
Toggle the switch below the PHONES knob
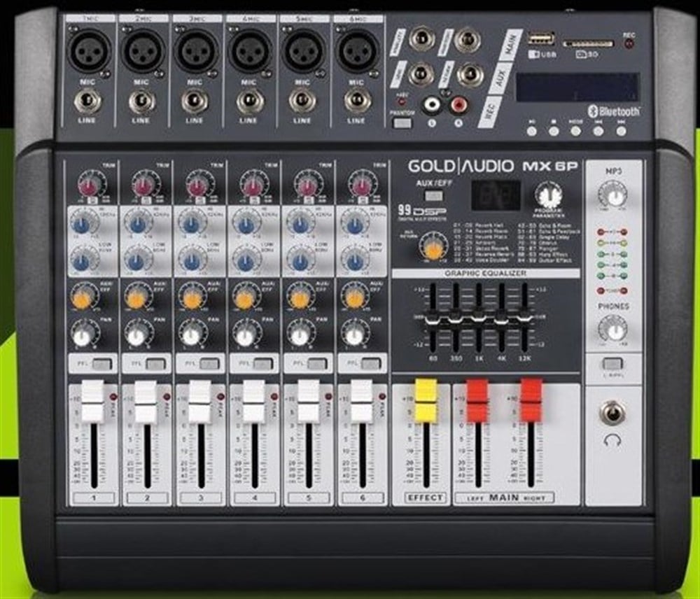click(613, 364)
